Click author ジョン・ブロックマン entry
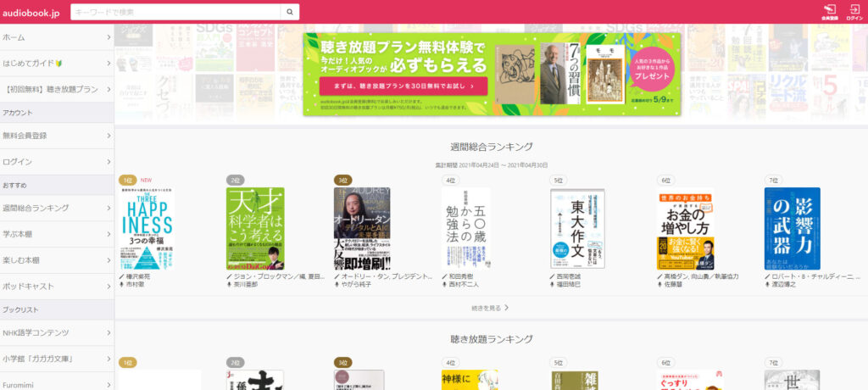This screenshot has height=390, width=868. pyautogui.click(x=278, y=276)
